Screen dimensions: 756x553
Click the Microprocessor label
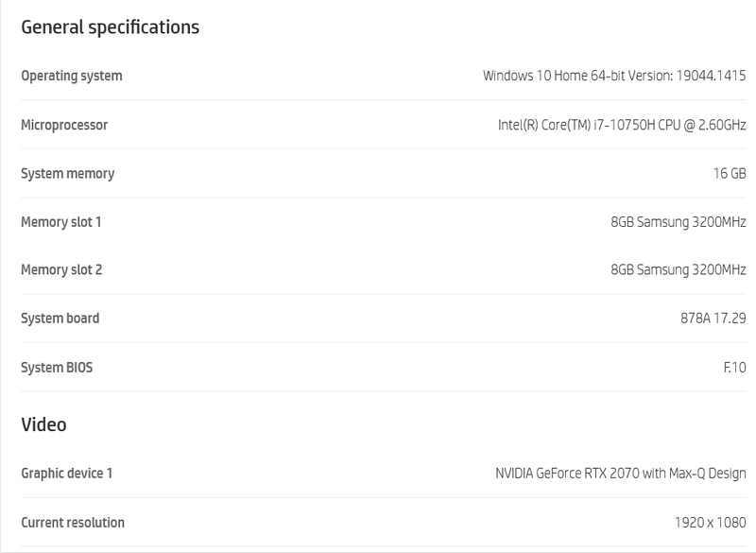[x=64, y=125]
